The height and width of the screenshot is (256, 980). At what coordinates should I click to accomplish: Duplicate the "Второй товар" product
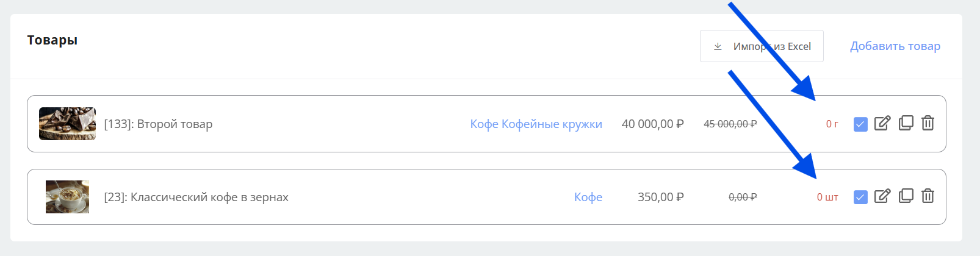click(x=906, y=123)
